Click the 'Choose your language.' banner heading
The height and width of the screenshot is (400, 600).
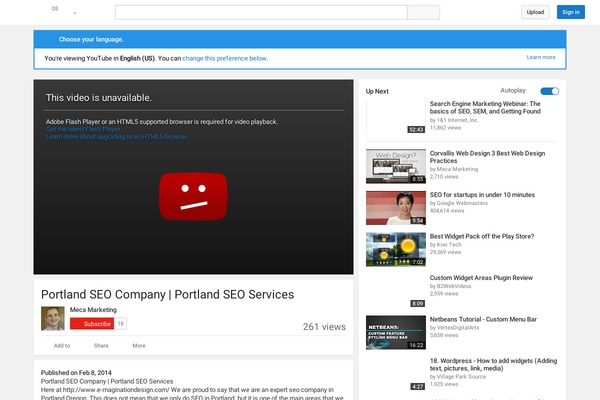[91, 39]
